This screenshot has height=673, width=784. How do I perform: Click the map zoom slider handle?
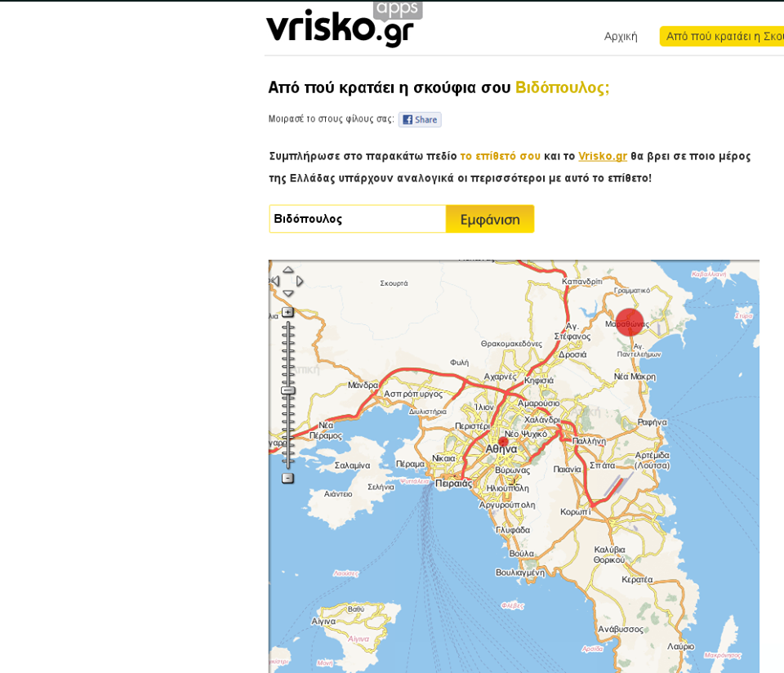coord(287,390)
